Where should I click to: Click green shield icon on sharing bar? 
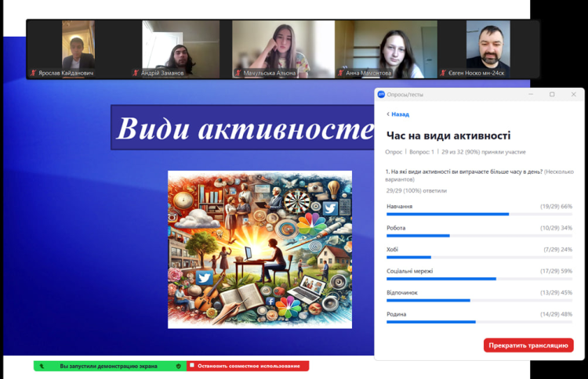point(179,366)
